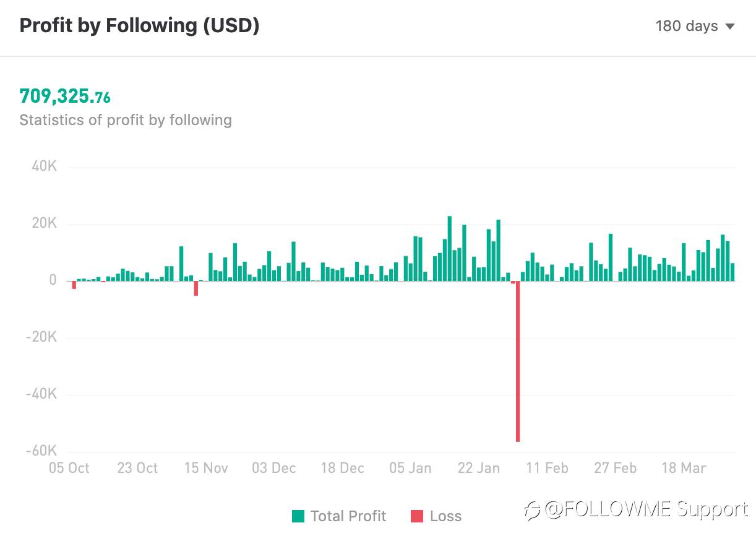This screenshot has width=756, height=541.
Task: Click the Statistics of profit by following subtitle
Action: click(126, 120)
